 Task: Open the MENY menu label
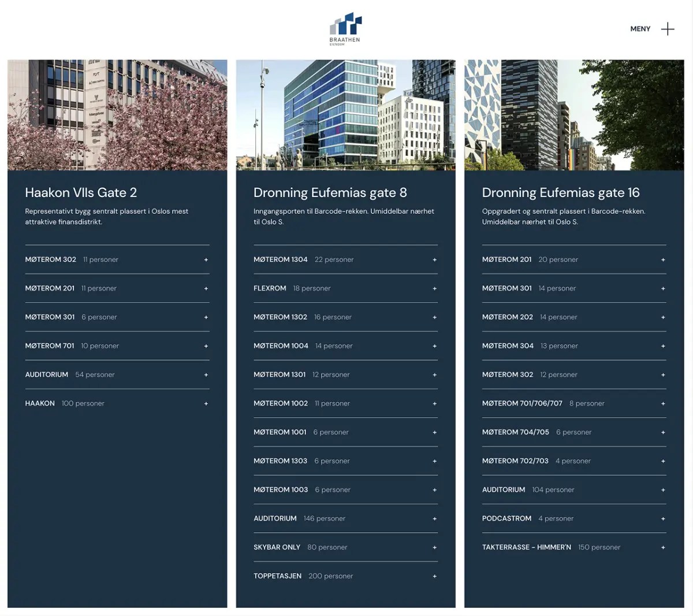(x=640, y=29)
